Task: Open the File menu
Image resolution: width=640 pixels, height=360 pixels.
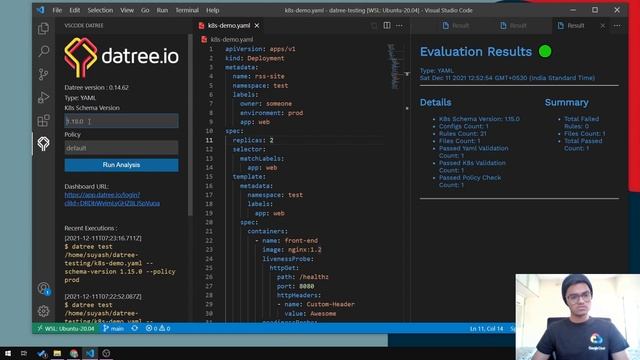Action: click(57, 10)
